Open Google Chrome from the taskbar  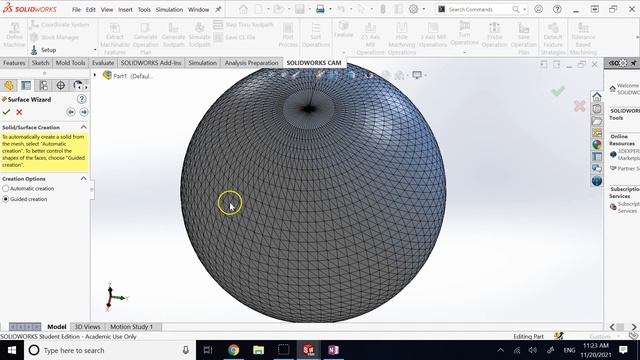233,350
